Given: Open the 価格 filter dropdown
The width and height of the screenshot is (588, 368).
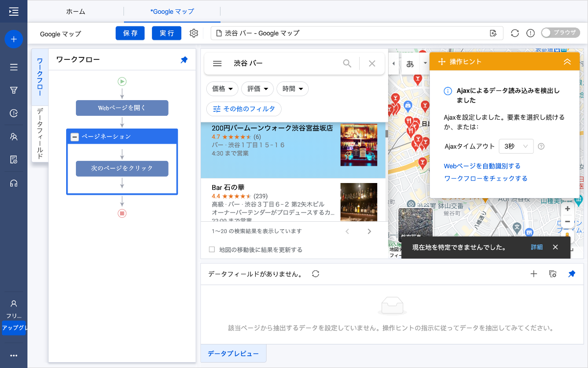Looking at the screenshot, I should 222,89.
